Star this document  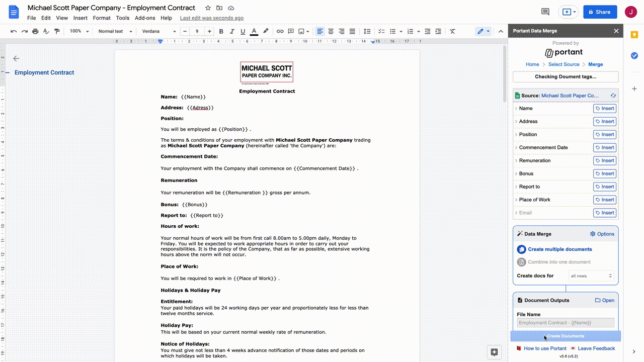(x=208, y=8)
